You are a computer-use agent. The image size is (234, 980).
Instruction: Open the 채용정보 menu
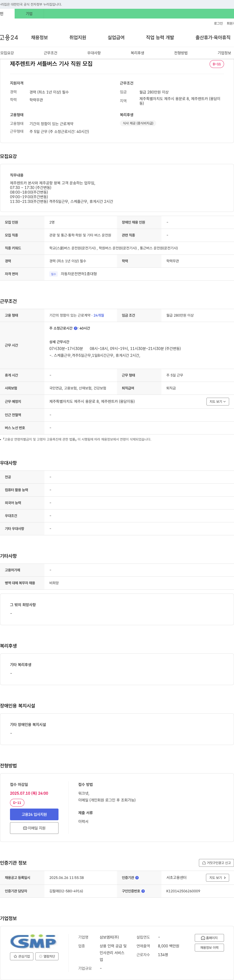click(x=39, y=37)
